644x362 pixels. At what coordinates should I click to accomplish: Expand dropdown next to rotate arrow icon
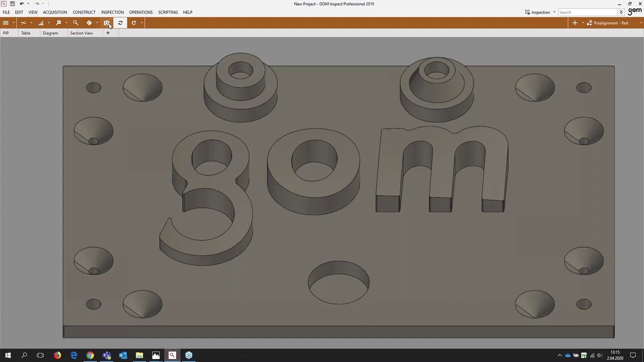pyautogui.click(x=142, y=23)
